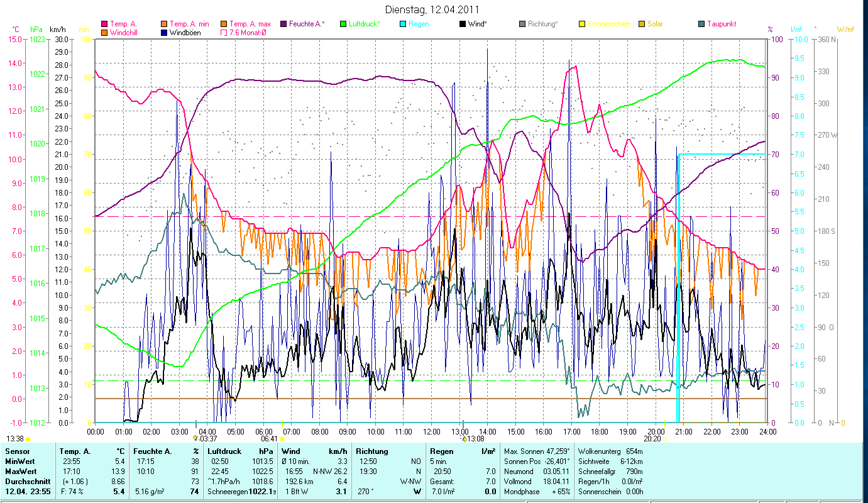Click the Temp. A. max legend swatch
The image size is (868, 503).
point(224,25)
